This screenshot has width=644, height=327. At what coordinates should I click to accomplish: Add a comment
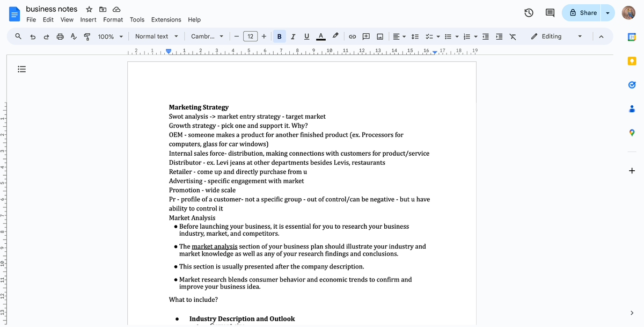[365, 36]
